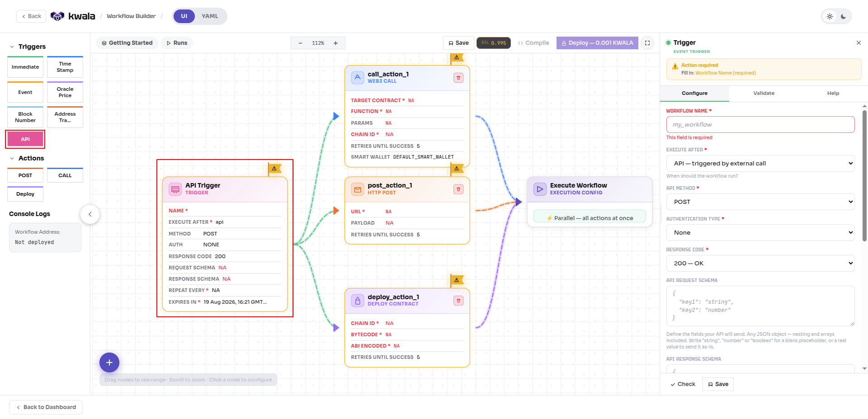Zoom out with the minus icon
Image resolution: width=868 pixels, height=419 pixels.
pyautogui.click(x=300, y=43)
